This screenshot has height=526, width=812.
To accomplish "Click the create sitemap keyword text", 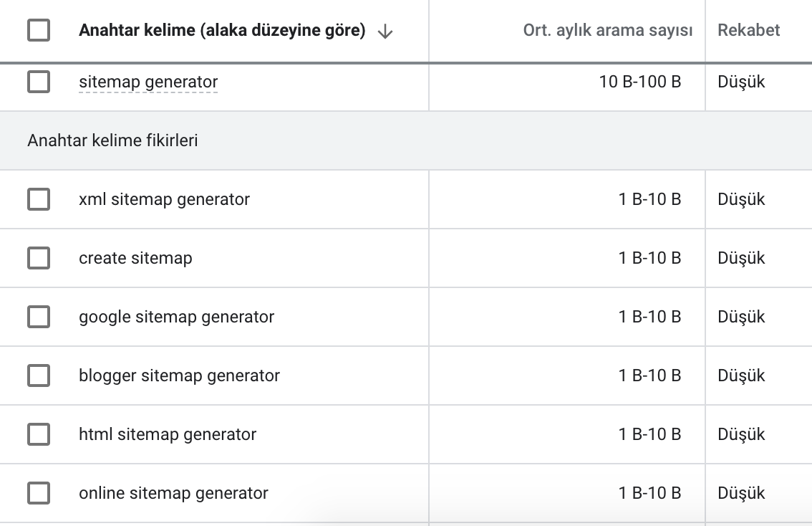I will [135, 258].
